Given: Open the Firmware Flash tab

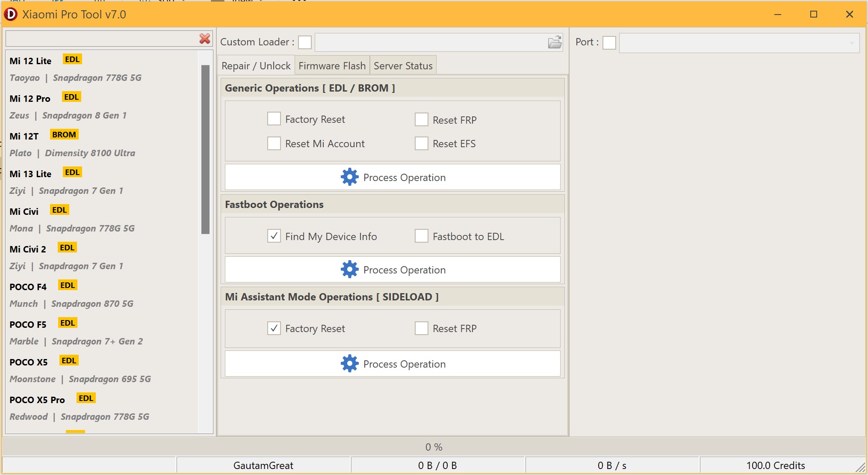Looking at the screenshot, I should pos(332,65).
